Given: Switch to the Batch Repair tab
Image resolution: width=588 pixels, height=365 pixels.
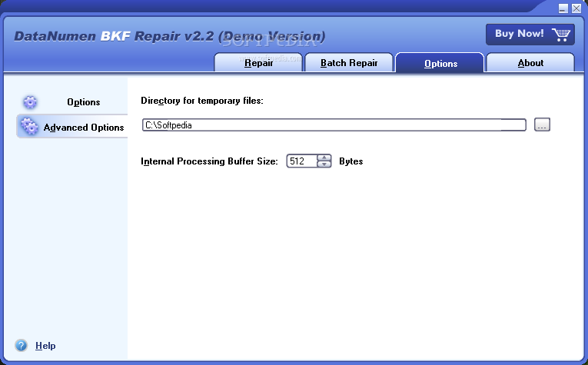Looking at the screenshot, I should pyautogui.click(x=349, y=62).
